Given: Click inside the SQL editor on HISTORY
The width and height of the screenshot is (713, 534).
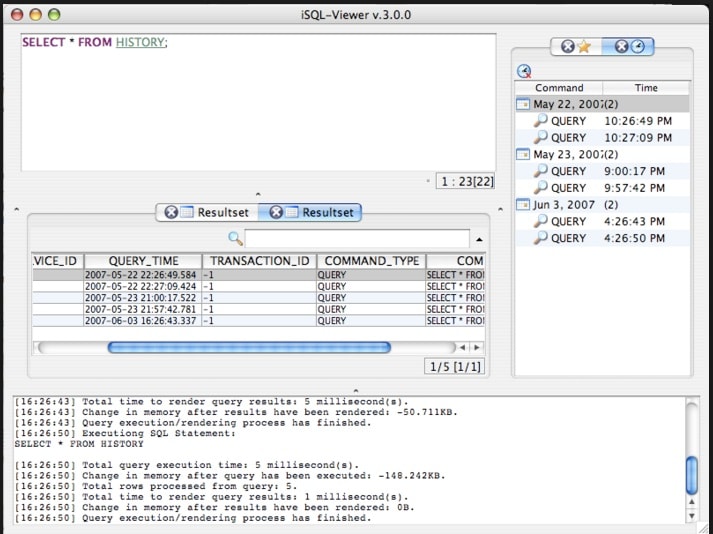Looking at the screenshot, I should [140, 42].
